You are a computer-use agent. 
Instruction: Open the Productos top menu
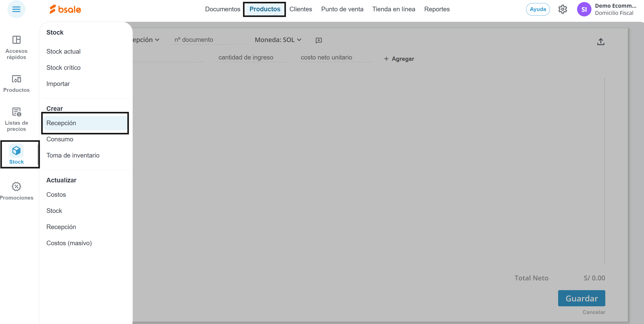(265, 9)
